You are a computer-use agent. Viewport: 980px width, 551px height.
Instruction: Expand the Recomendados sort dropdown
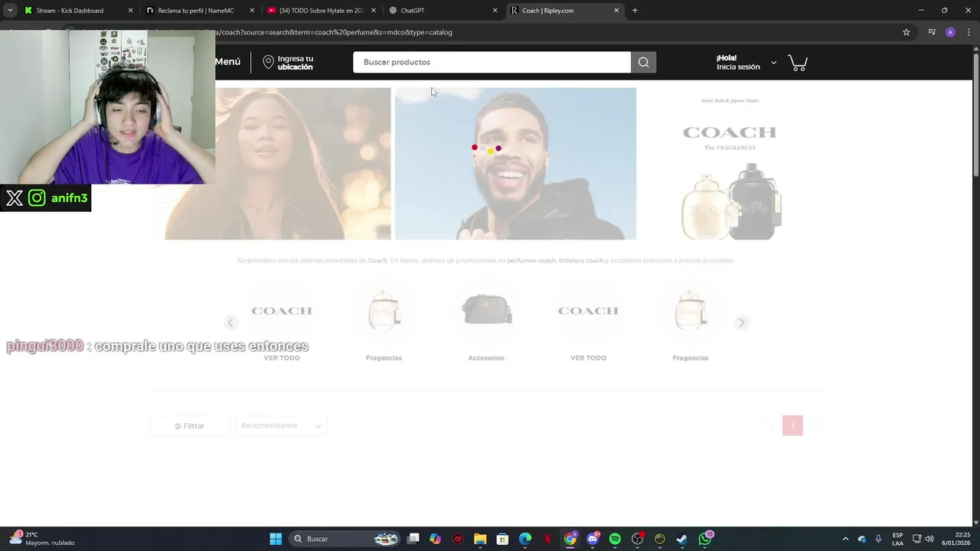pos(281,426)
